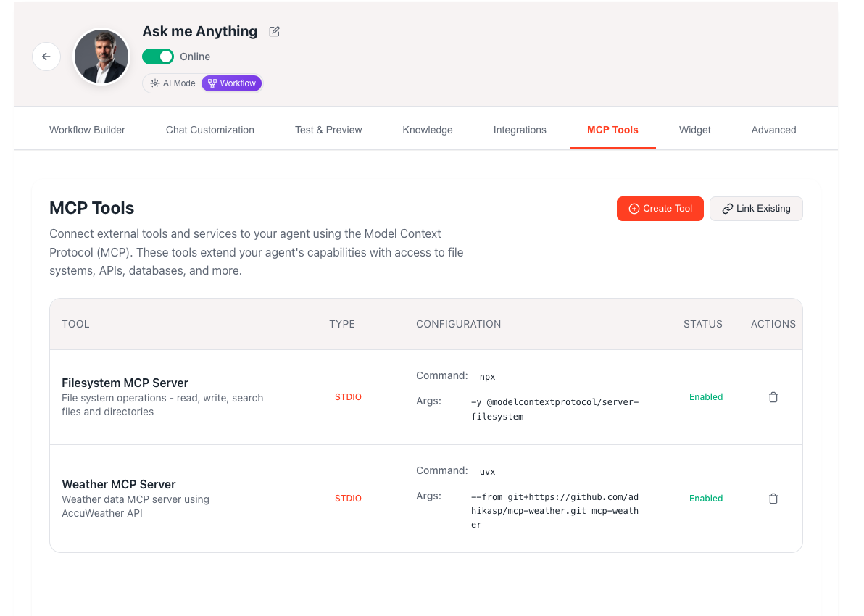The height and width of the screenshot is (616, 864).
Task: Open the Widget tab
Action: (694, 130)
